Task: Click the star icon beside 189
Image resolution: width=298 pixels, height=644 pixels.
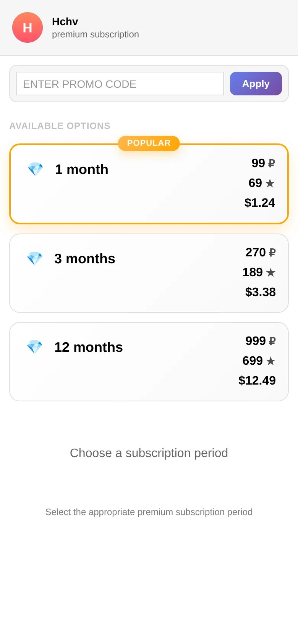Action: (270, 272)
